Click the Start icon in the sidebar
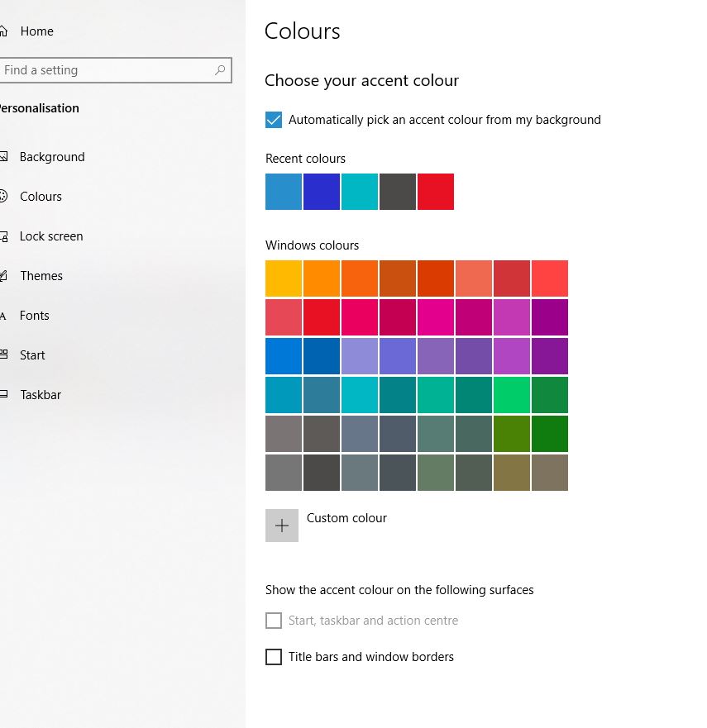Screen dimensions: 707x728 [x=3, y=355]
